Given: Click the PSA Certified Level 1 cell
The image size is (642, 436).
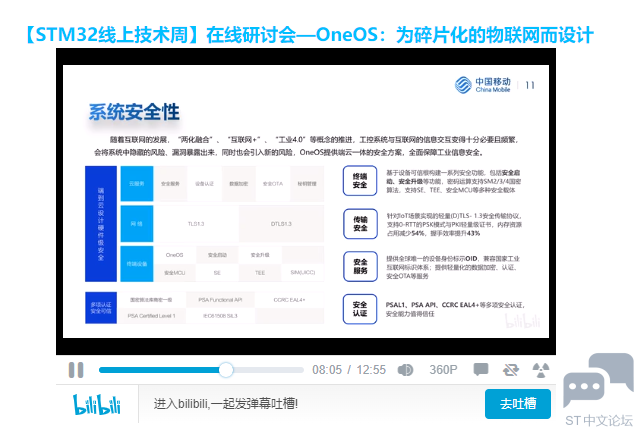Looking at the screenshot, I should pyautogui.click(x=151, y=316).
